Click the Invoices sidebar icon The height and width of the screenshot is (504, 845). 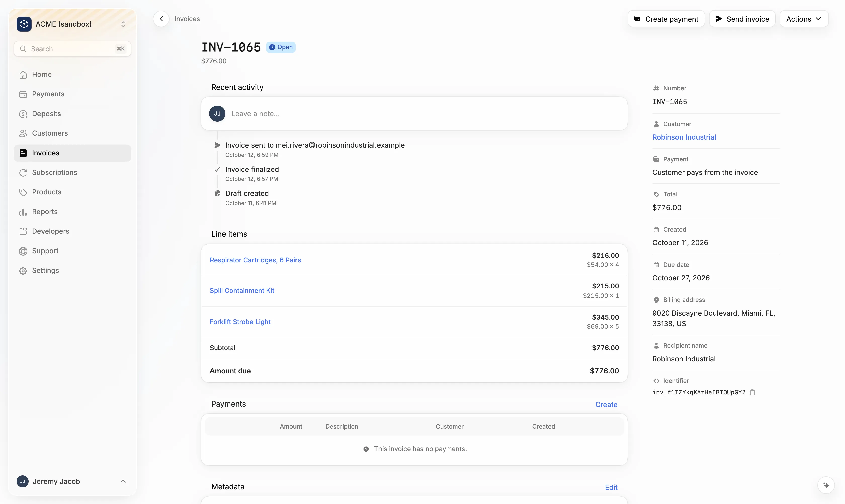click(x=23, y=153)
